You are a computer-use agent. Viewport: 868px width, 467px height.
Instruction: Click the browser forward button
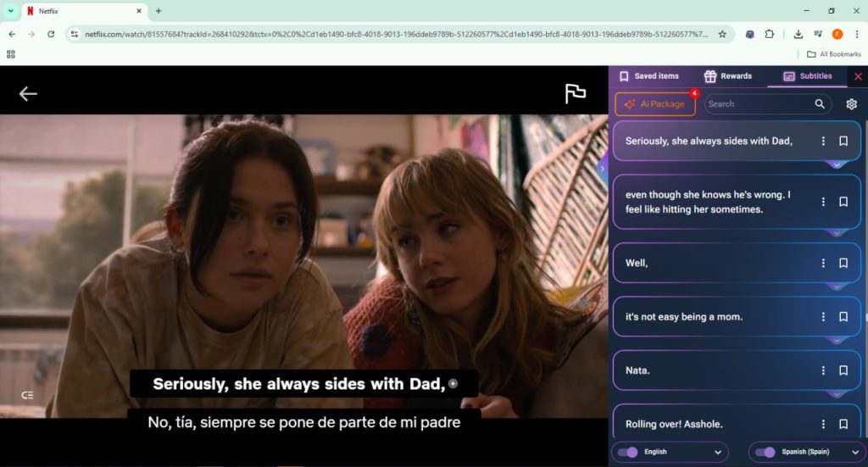(31, 34)
